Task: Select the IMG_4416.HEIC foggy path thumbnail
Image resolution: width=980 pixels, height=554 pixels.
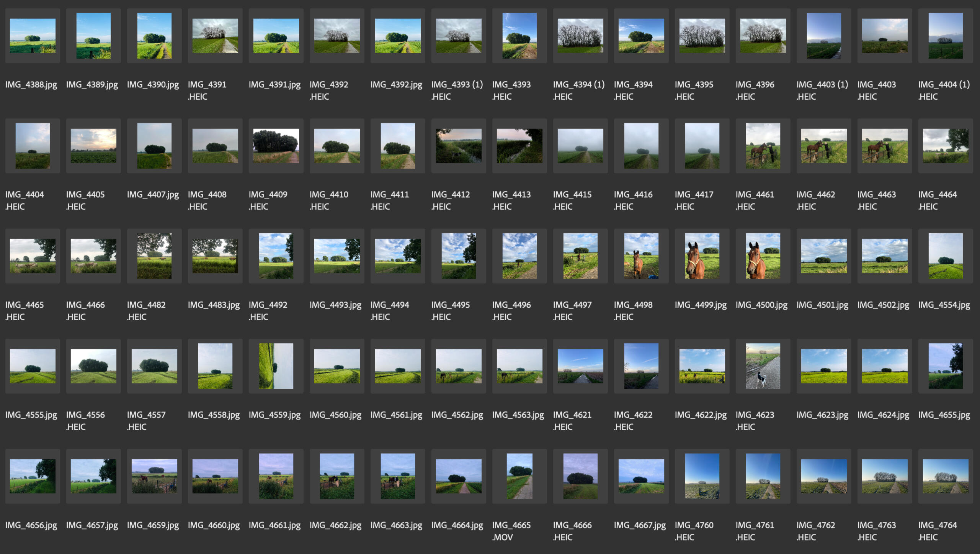Action: point(641,146)
